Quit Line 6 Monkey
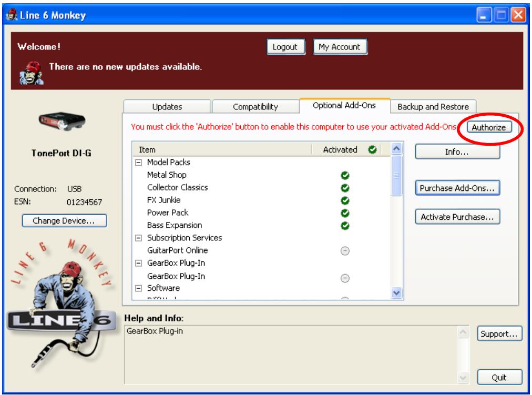The width and height of the screenshot is (532, 395). click(x=499, y=377)
